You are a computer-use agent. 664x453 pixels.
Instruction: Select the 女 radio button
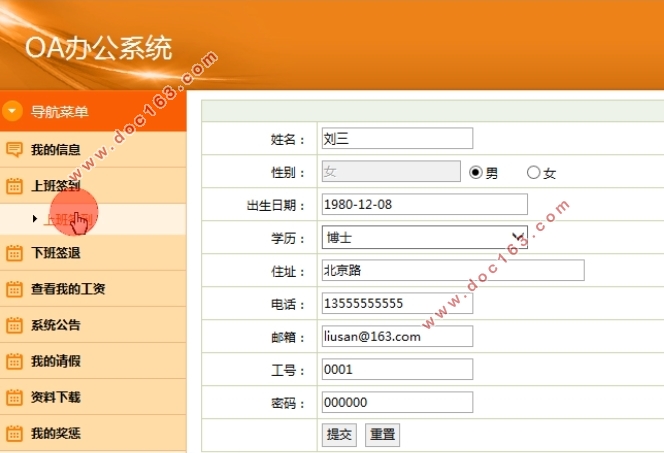(533, 172)
